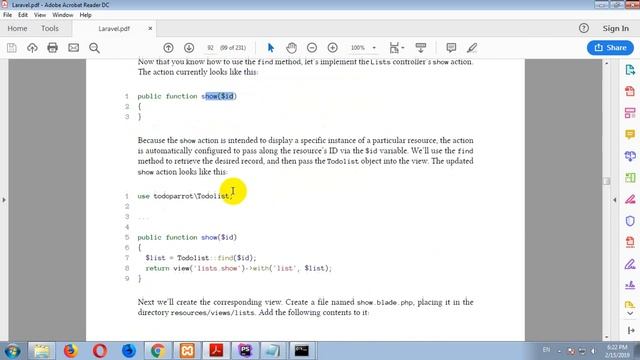Click Sign In link
640x360 pixels.
pyautogui.click(x=616, y=28)
